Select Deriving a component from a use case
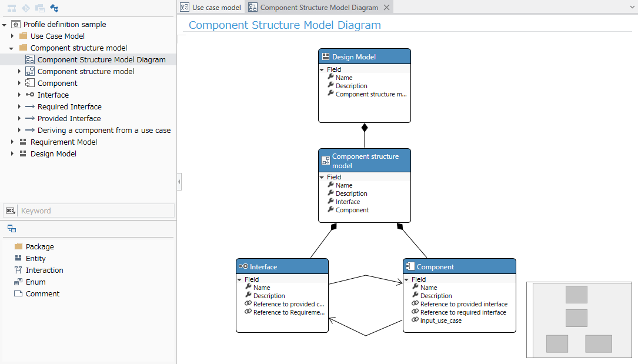Image resolution: width=638 pixels, height=364 pixels. coord(104,130)
